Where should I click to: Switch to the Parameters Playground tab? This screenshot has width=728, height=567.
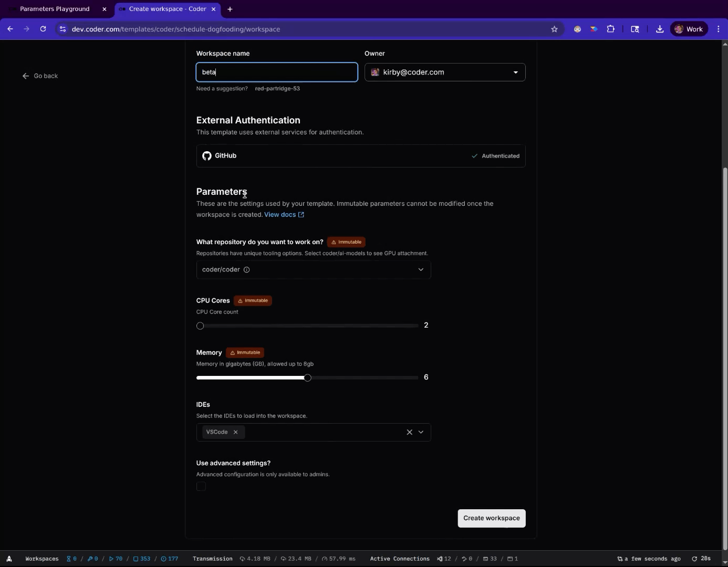(55, 9)
